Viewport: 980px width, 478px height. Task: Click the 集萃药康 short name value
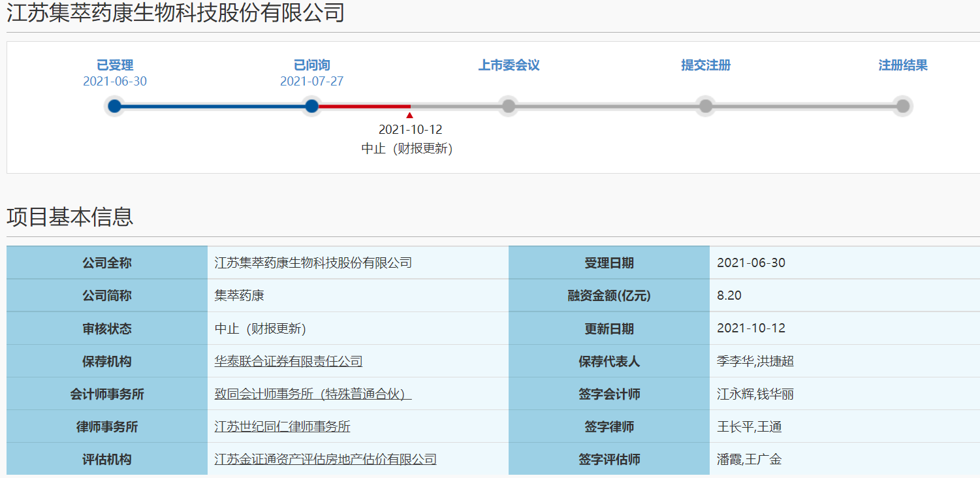coord(240,296)
